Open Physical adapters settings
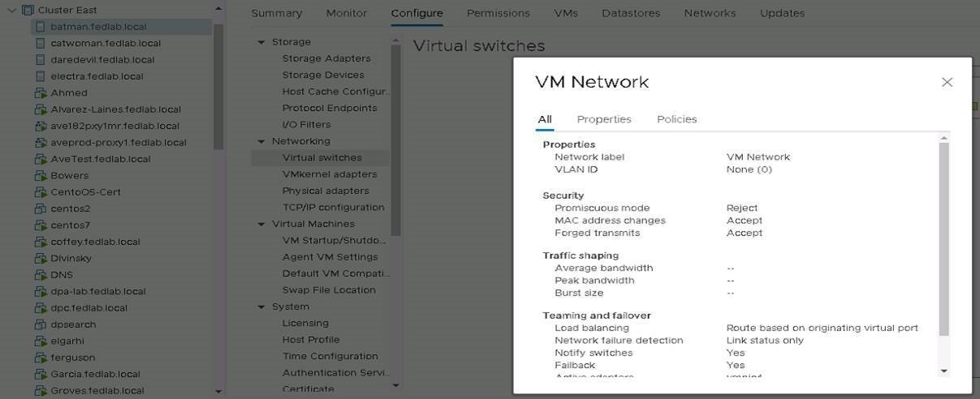The height and width of the screenshot is (399, 980). tap(326, 191)
